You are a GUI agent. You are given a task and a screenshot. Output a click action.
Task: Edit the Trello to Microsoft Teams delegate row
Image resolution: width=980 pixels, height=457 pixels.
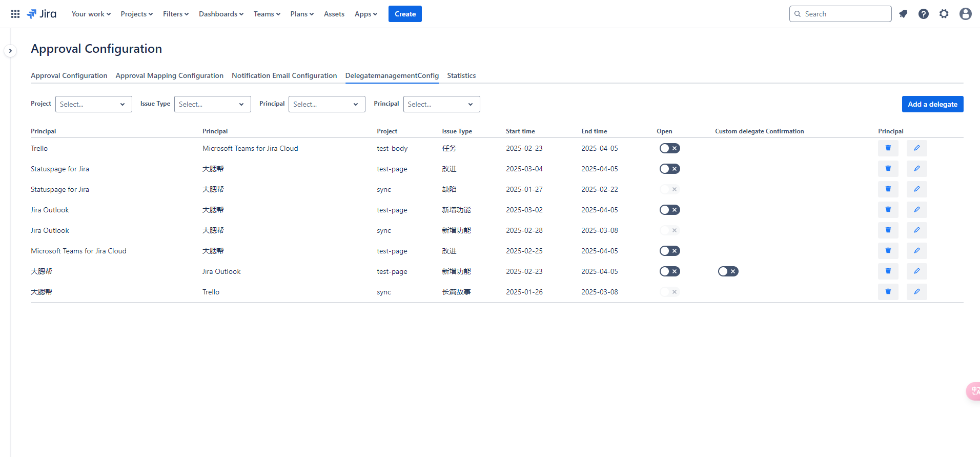coord(917,148)
